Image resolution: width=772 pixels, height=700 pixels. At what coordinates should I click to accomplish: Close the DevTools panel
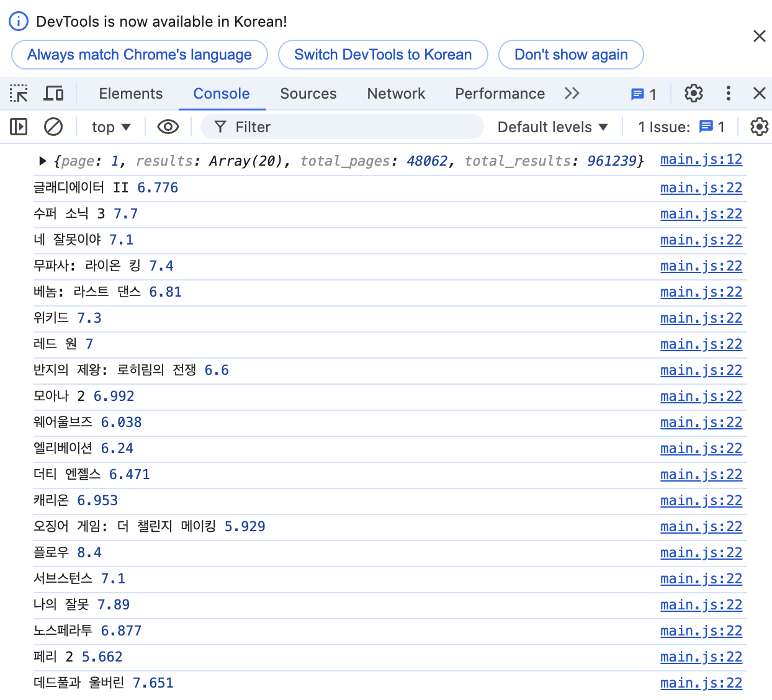[x=759, y=94]
